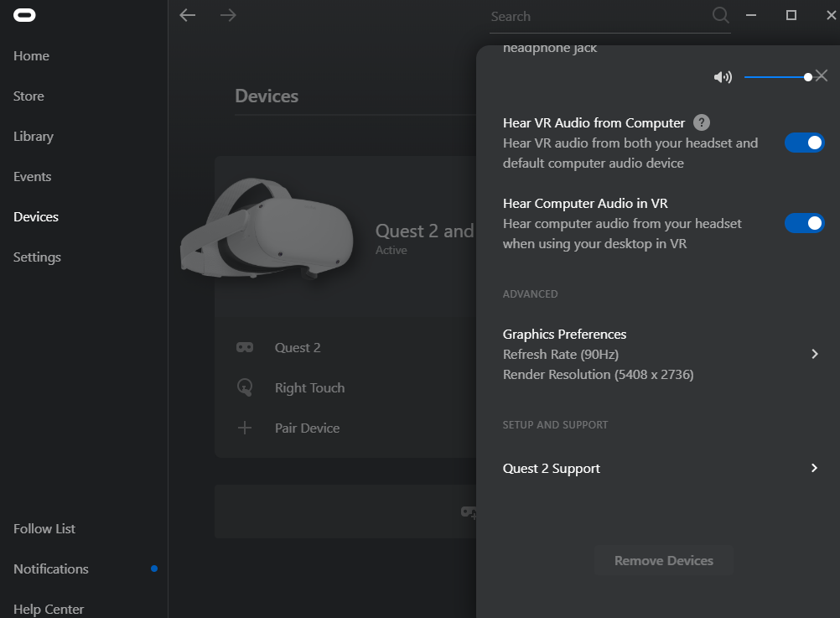Click the search magnifier icon
The image size is (840, 618).
coord(720,15)
